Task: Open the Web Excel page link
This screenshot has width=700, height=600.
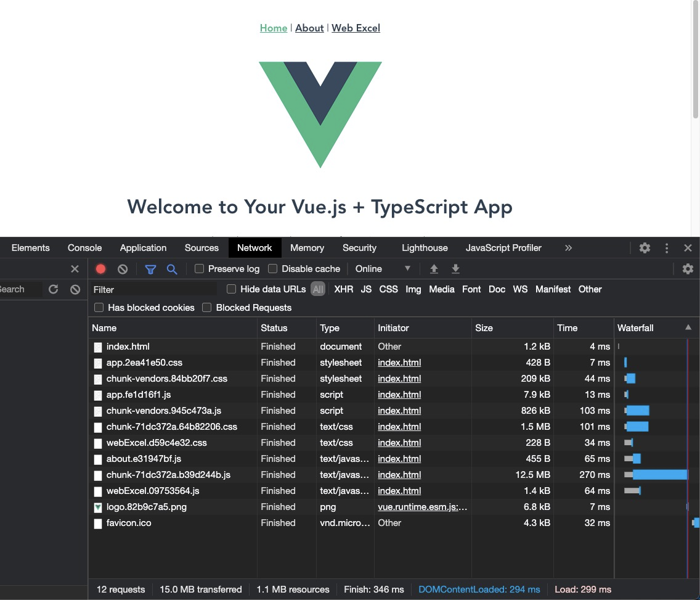Action: [356, 28]
